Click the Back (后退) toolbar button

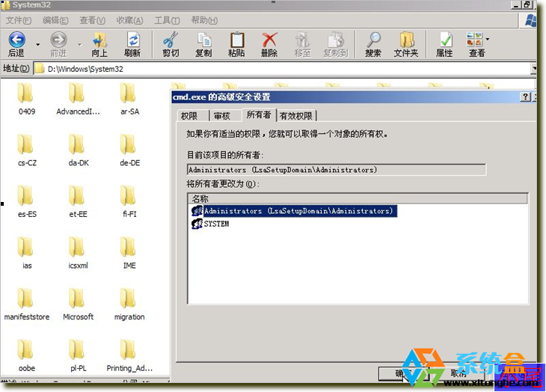[16, 45]
